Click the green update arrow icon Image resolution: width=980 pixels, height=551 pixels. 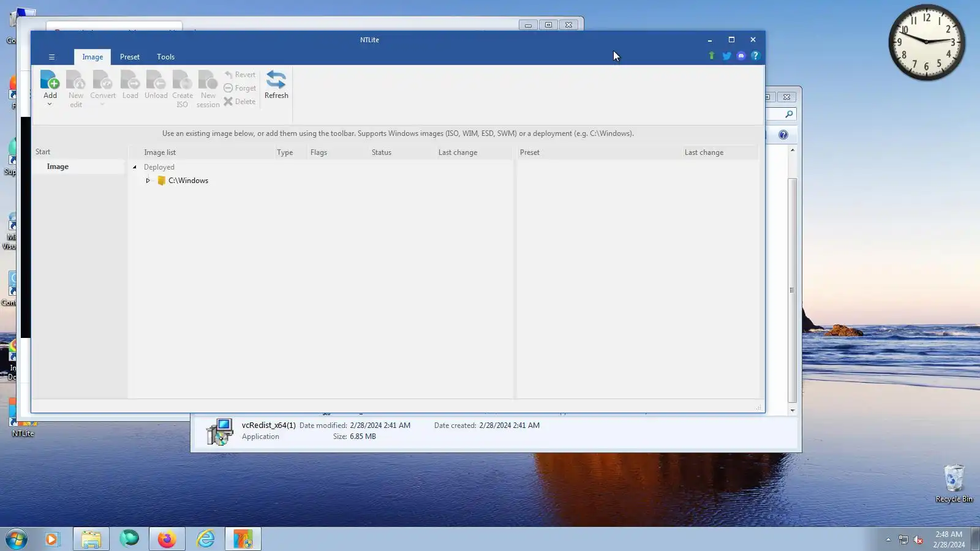click(712, 56)
